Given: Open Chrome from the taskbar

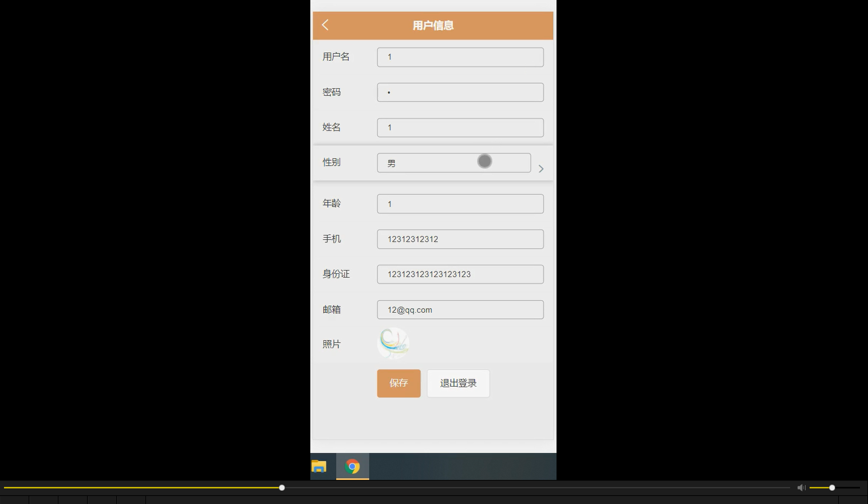Looking at the screenshot, I should click(x=353, y=466).
